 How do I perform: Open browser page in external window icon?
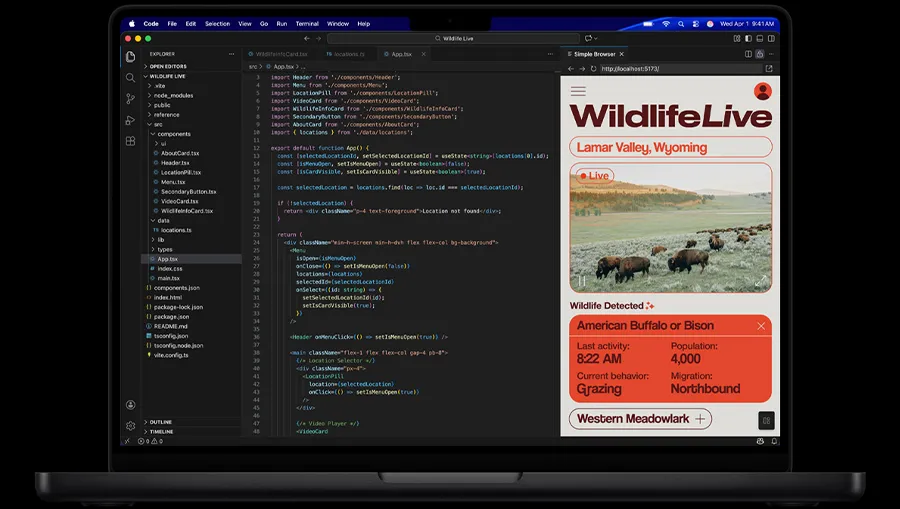point(769,69)
